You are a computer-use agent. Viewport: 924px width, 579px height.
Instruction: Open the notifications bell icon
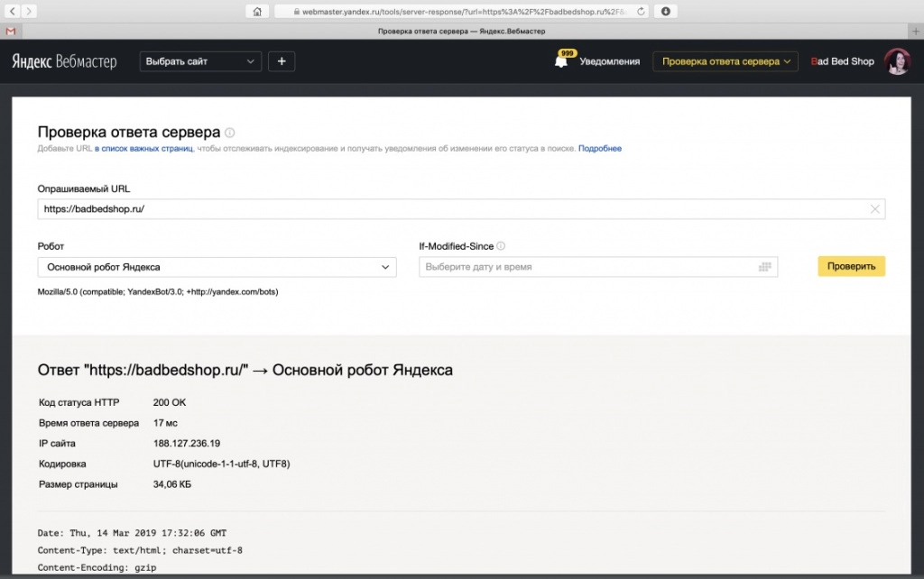coord(561,60)
